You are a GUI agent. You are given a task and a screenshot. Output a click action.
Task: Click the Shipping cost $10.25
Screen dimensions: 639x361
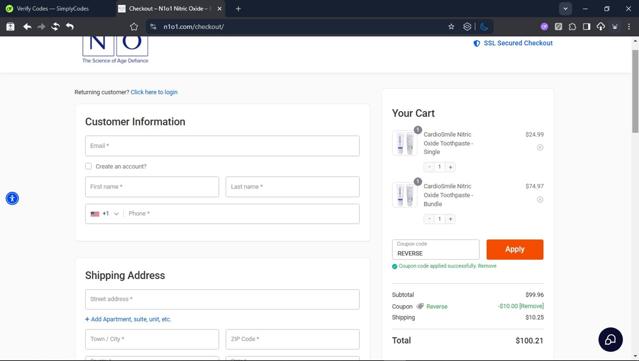534,317
